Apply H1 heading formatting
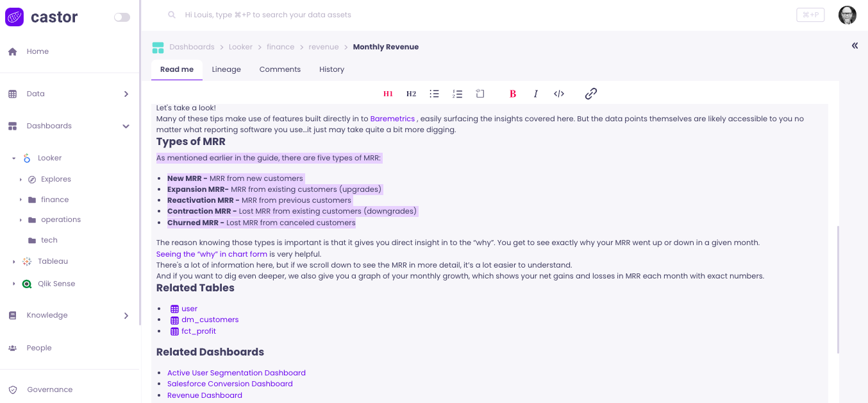The height and width of the screenshot is (403, 868). 388,94
